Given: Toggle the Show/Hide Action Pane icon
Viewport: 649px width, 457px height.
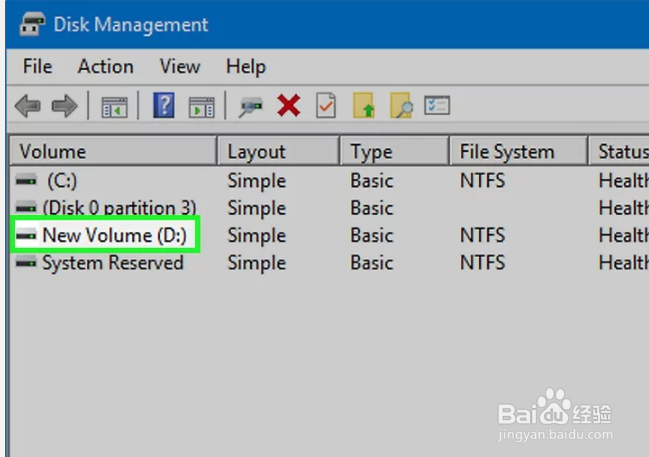Looking at the screenshot, I should pos(202,107).
